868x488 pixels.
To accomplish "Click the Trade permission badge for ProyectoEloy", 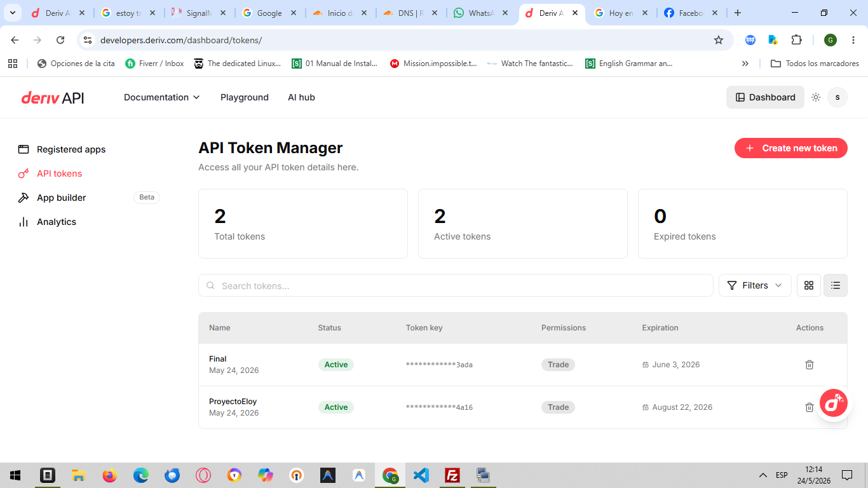I will tap(558, 407).
